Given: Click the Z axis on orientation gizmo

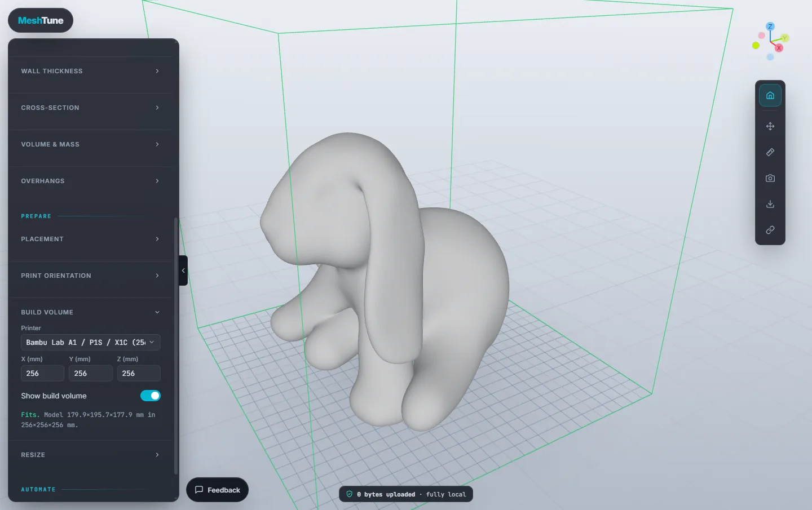Looking at the screenshot, I should click(770, 26).
